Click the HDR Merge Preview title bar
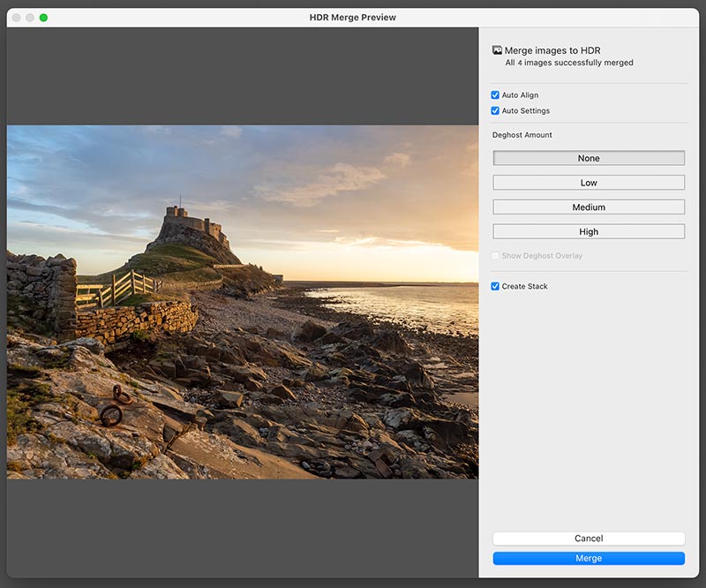Viewport: 706px width, 588px height. 353,18
